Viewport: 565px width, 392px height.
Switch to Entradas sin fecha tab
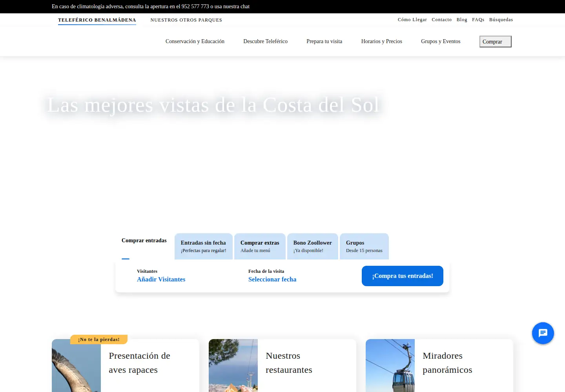[204, 246]
